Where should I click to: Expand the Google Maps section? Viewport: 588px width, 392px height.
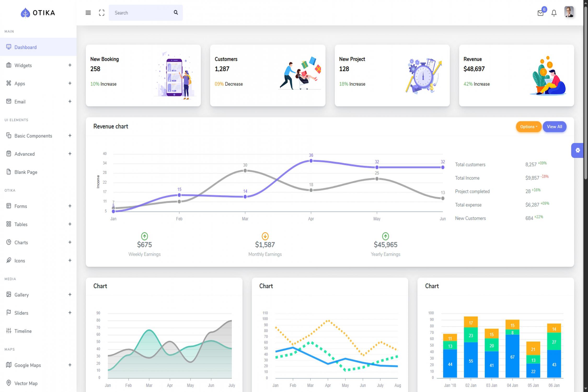70,365
